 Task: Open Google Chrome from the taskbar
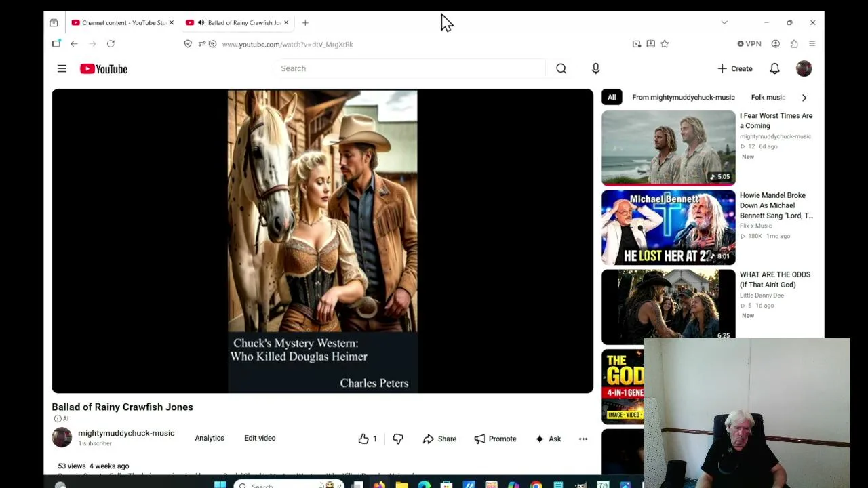[536, 485]
